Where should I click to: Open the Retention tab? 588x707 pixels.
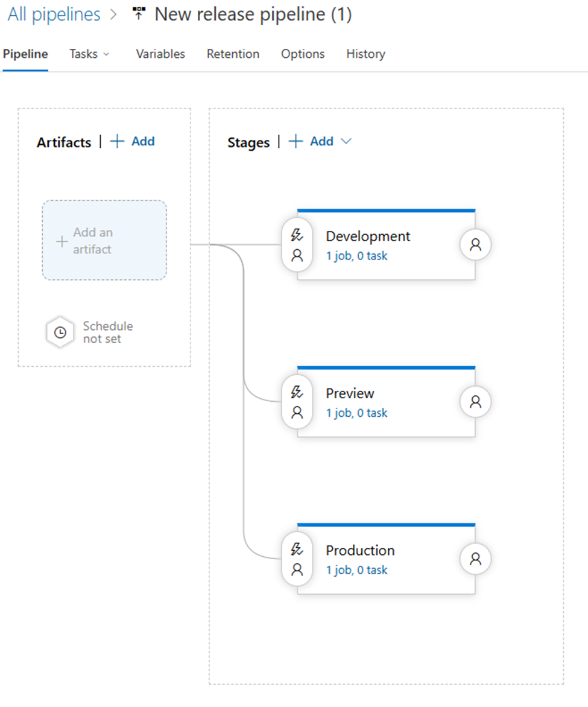[x=233, y=54]
